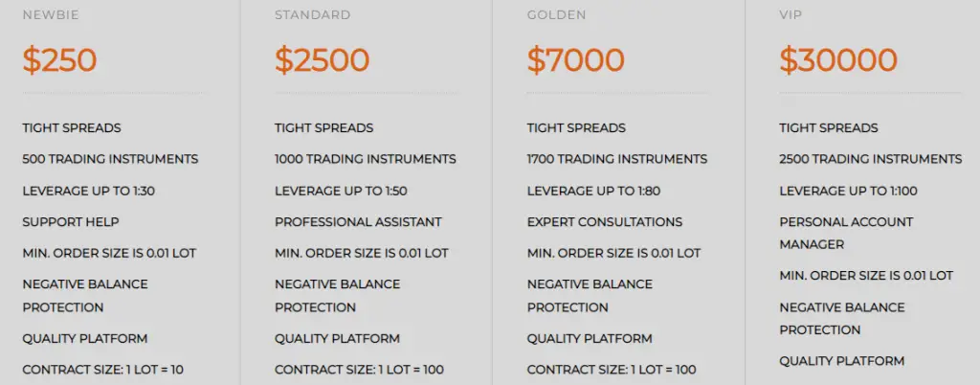Click 1700 TRADING INSTRUMENTS line
The width and height of the screenshot is (980, 385).
[616, 159]
